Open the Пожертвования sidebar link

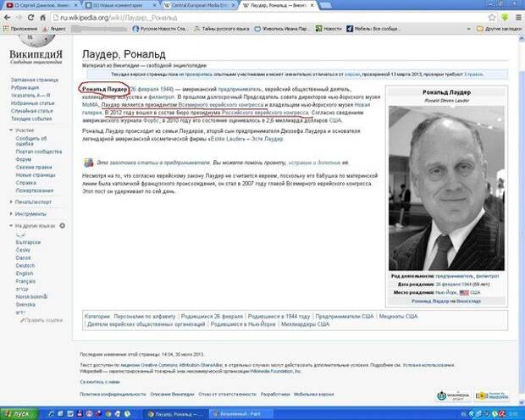tap(35, 191)
